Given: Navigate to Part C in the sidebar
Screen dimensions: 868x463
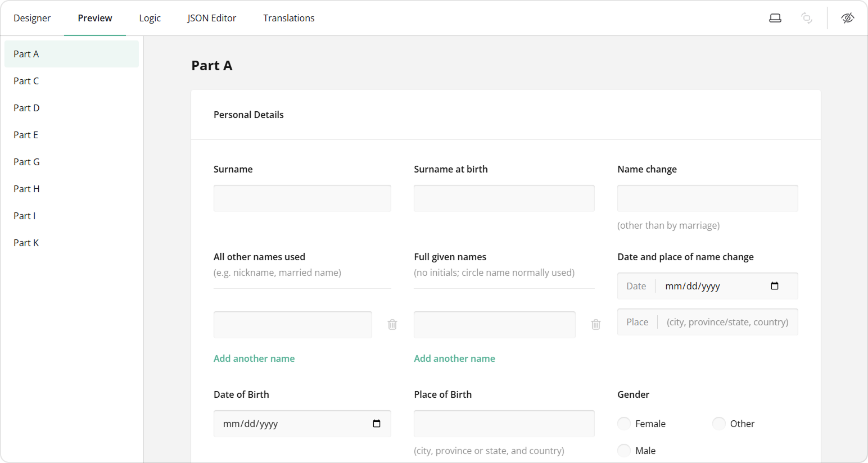Looking at the screenshot, I should coord(26,80).
